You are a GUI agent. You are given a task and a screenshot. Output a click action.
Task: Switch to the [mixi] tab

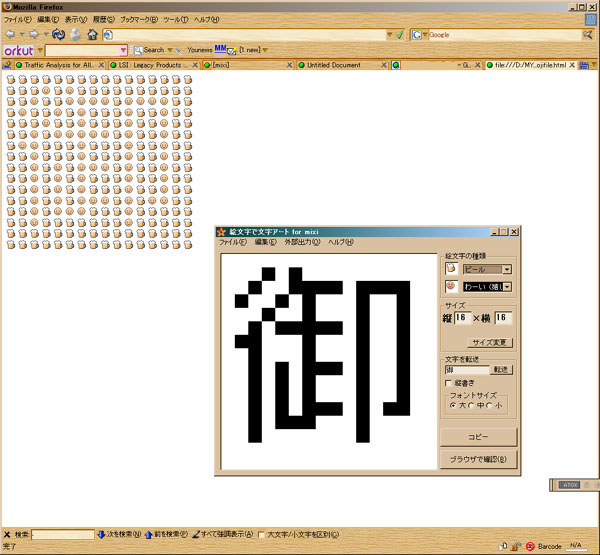tap(248, 65)
